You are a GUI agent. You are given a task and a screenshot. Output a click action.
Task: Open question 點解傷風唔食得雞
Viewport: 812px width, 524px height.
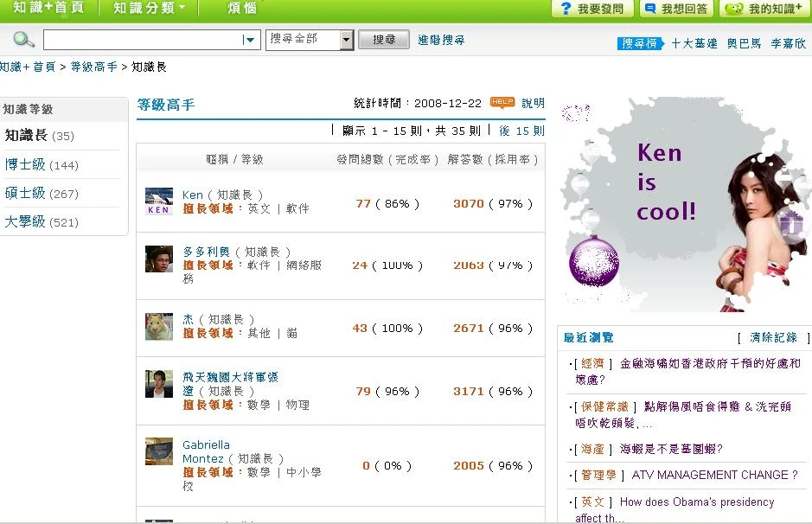point(683,415)
